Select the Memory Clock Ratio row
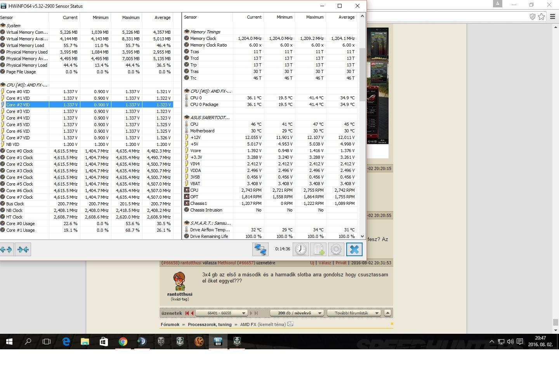 (270, 45)
